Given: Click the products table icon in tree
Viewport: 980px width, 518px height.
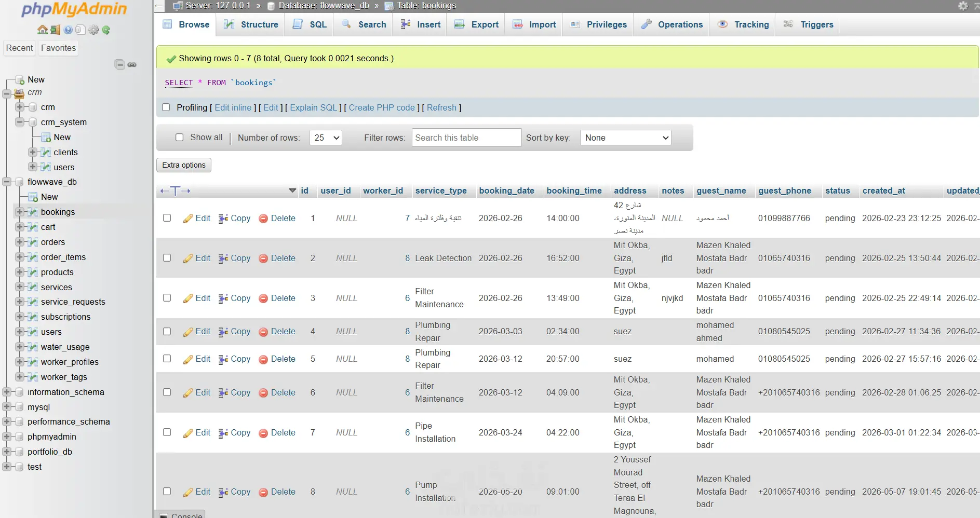Looking at the screenshot, I should 33,272.
